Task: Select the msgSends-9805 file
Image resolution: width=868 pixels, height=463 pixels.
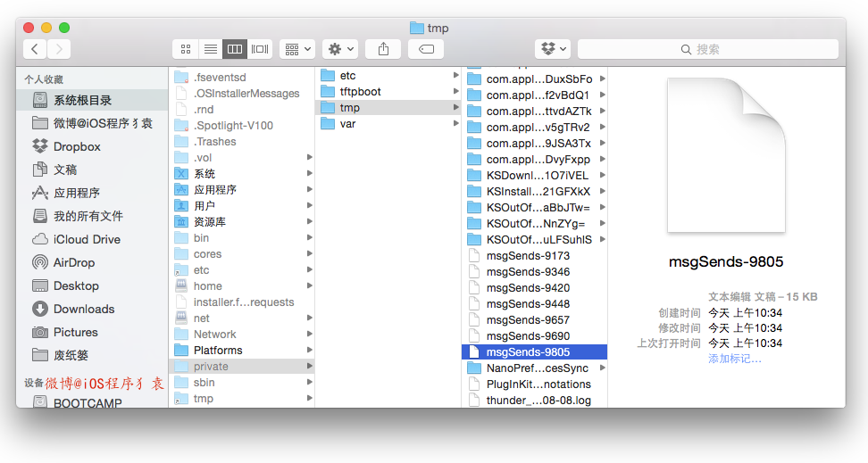Action: coord(534,351)
